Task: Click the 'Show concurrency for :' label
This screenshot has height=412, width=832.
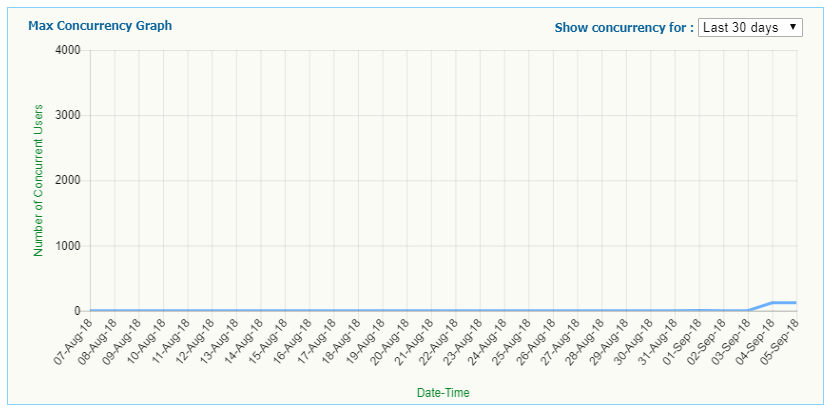Action: click(624, 28)
